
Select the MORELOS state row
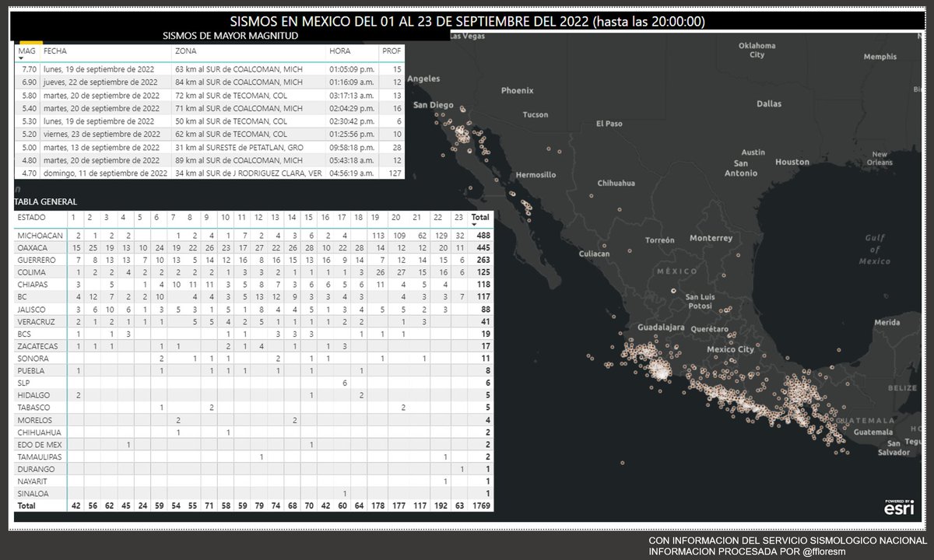point(254,420)
